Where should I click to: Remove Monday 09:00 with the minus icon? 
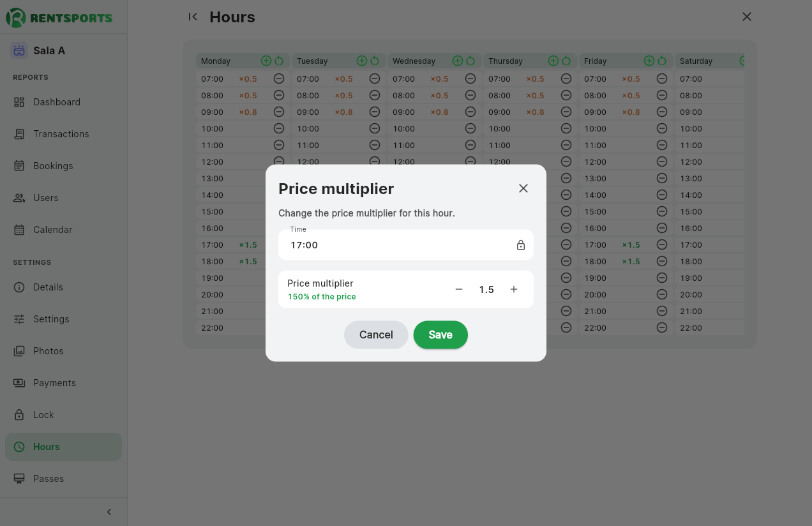coord(279,112)
